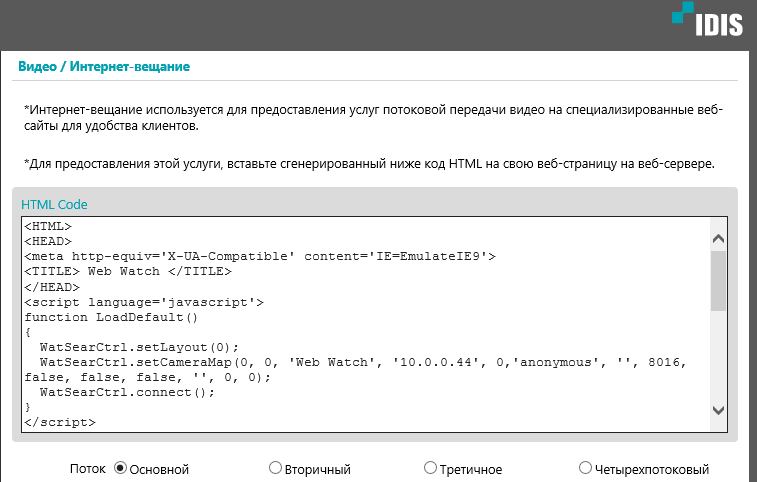Click the HTML code scrollbar thumb
757x482 pixels.
point(718,281)
